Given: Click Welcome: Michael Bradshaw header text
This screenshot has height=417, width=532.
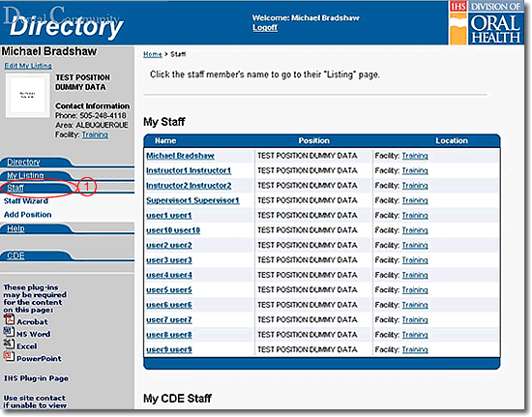Looking at the screenshot, I should click(x=306, y=18).
